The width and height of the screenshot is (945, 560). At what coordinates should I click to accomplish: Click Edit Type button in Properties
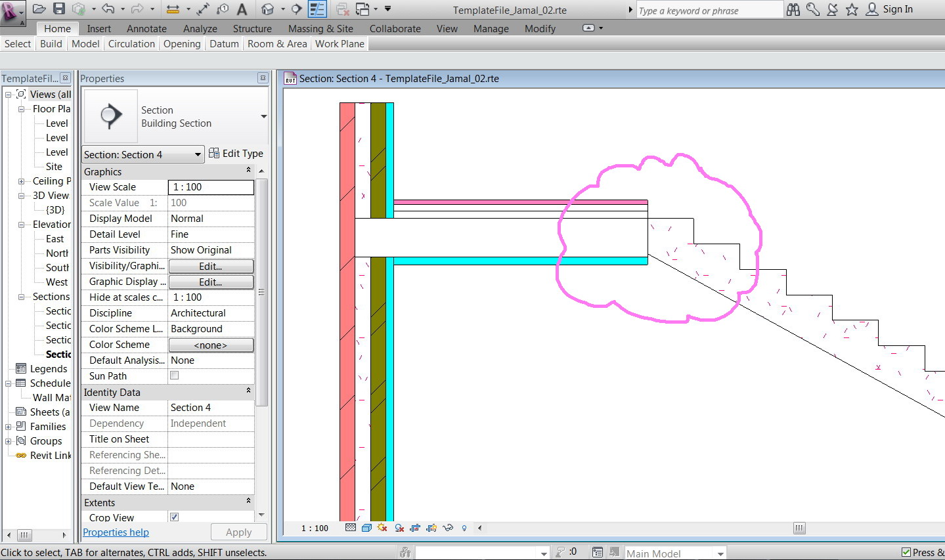(236, 153)
